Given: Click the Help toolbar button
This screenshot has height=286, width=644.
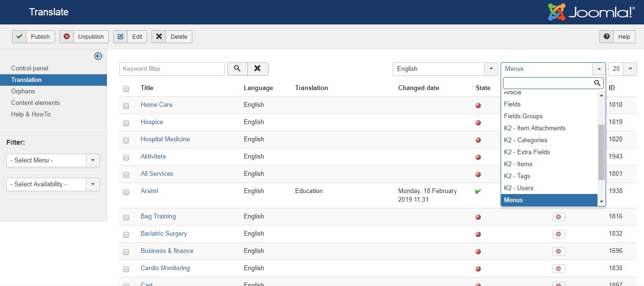Looking at the screenshot, I should click(618, 36).
